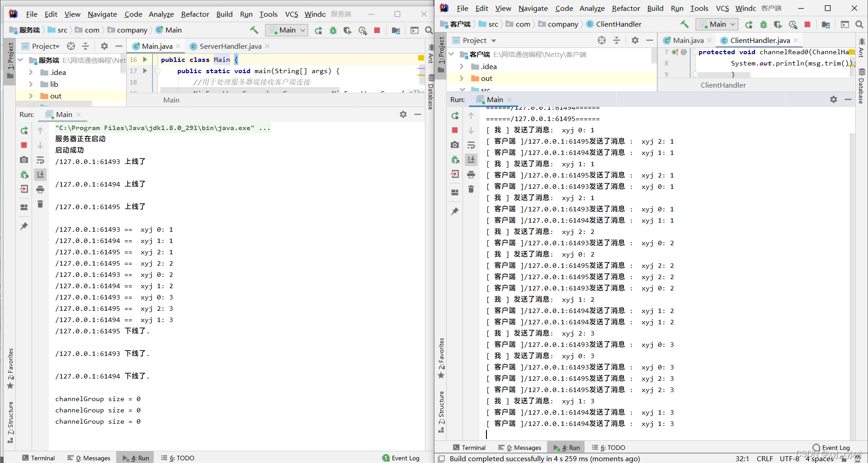Click 4: Run button in client window
Image resolution: width=868 pixels, height=463 pixels.
(x=567, y=448)
